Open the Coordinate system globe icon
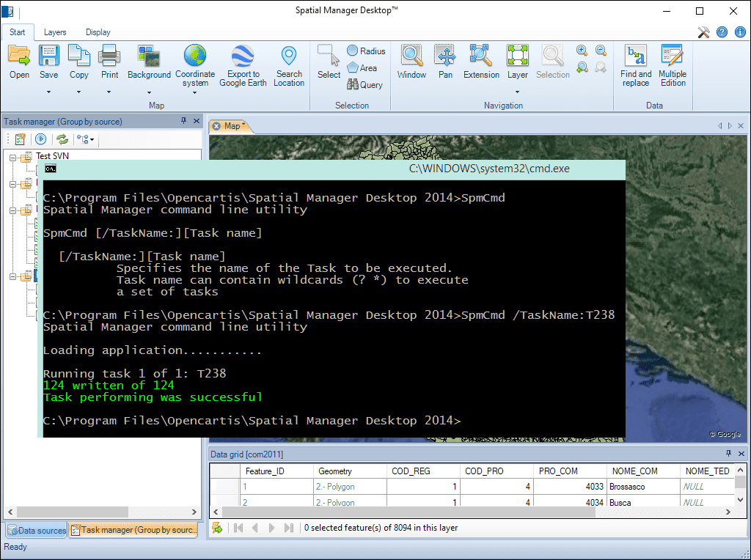The height and width of the screenshot is (560, 751). pyautogui.click(x=195, y=56)
